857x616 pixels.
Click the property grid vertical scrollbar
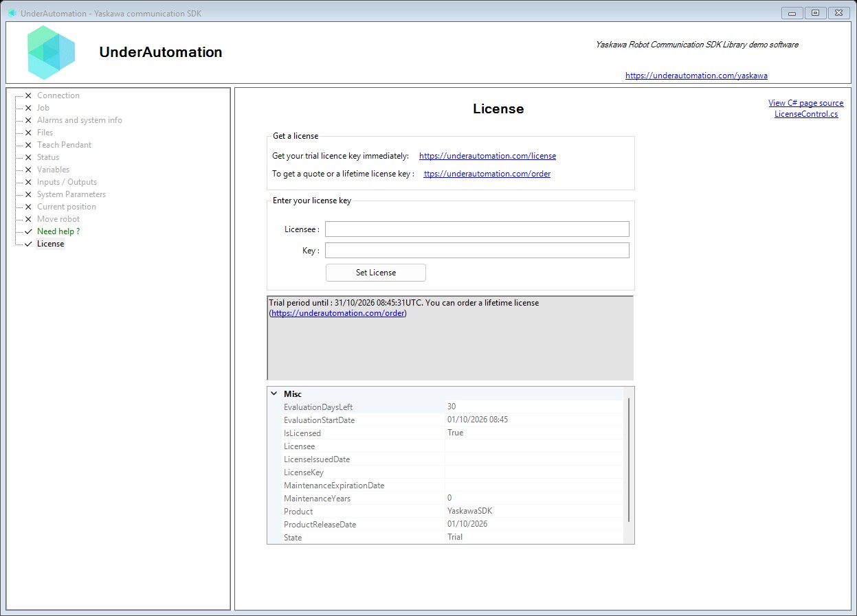point(629,460)
